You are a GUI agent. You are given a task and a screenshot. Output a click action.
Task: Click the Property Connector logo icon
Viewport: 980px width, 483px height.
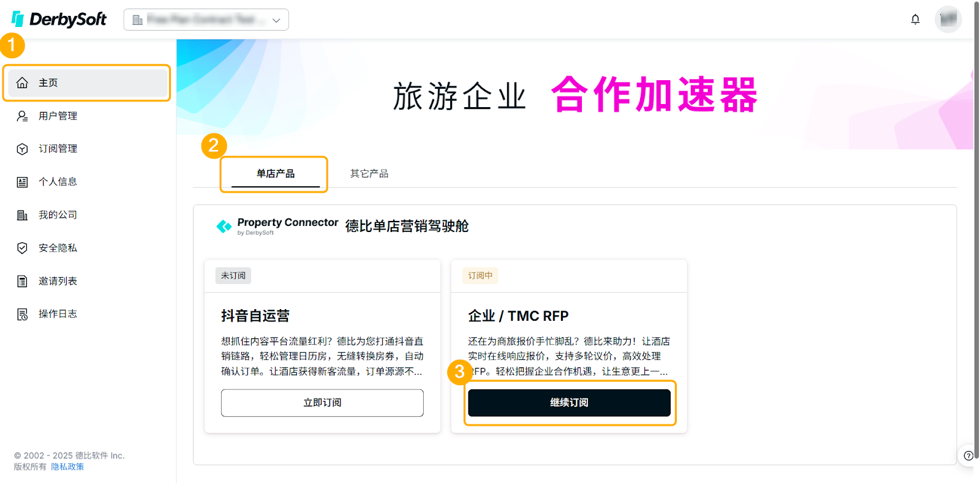tap(224, 227)
